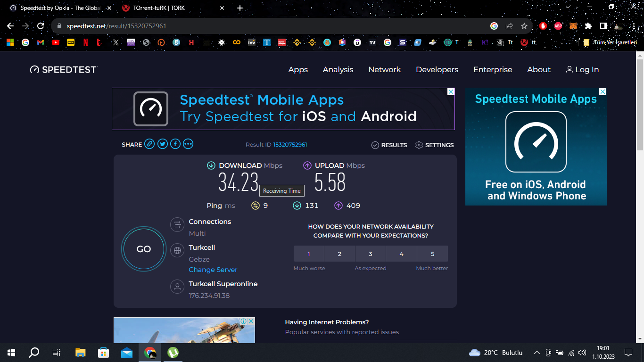This screenshot has width=644, height=362.
Task: Click the Turkcell server globe icon
Action: [177, 250]
